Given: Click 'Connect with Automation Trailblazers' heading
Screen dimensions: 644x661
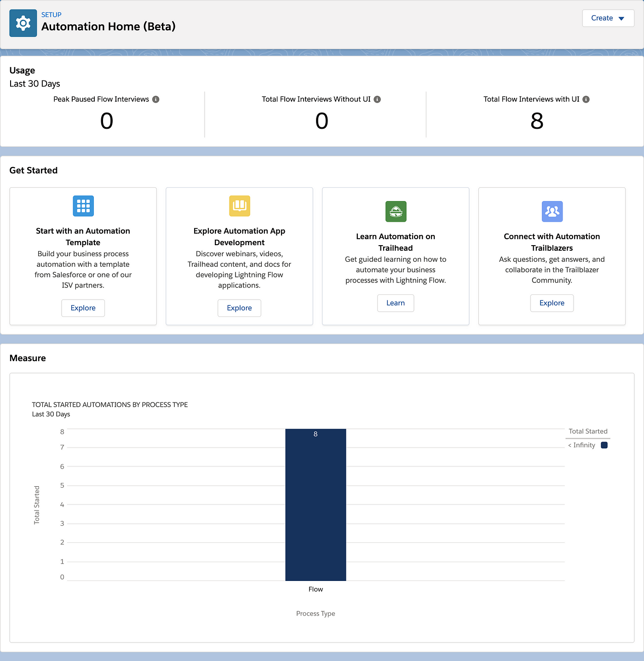Looking at the screenshot, I should click(x=552, y=242).
